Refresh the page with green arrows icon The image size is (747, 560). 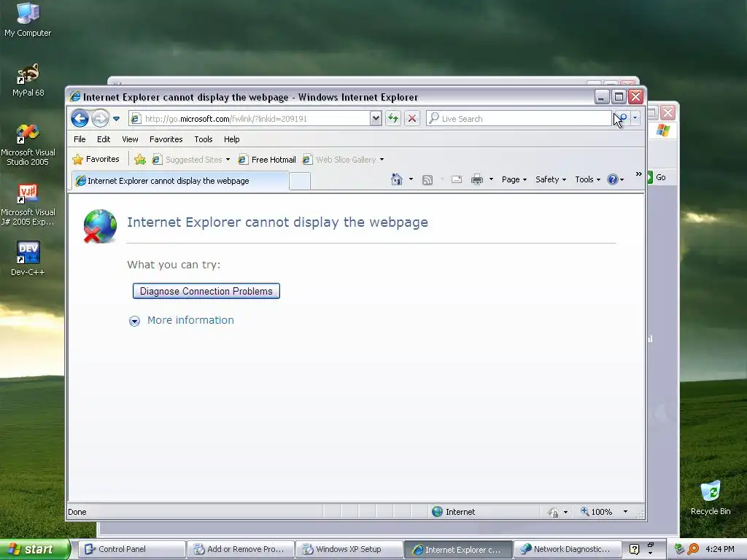point(393,119)
